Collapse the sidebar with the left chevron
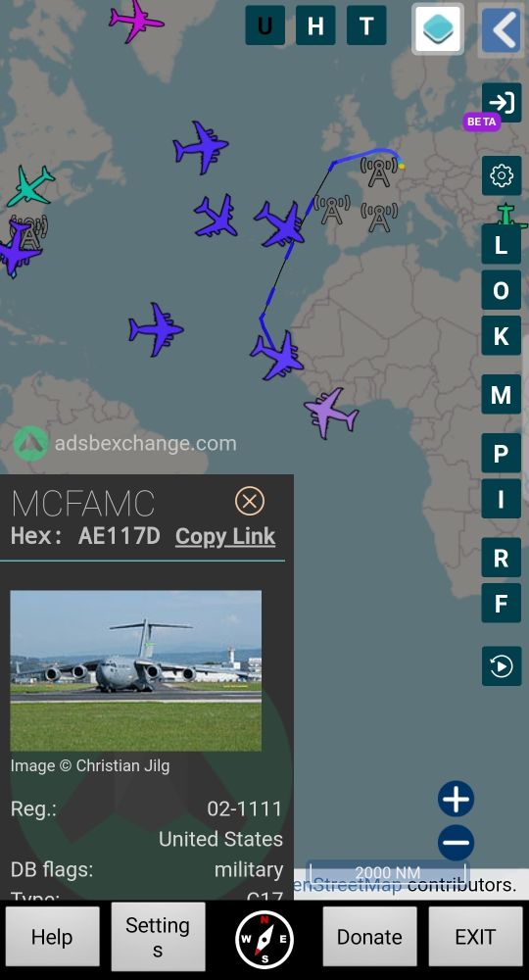 point(501,28)
